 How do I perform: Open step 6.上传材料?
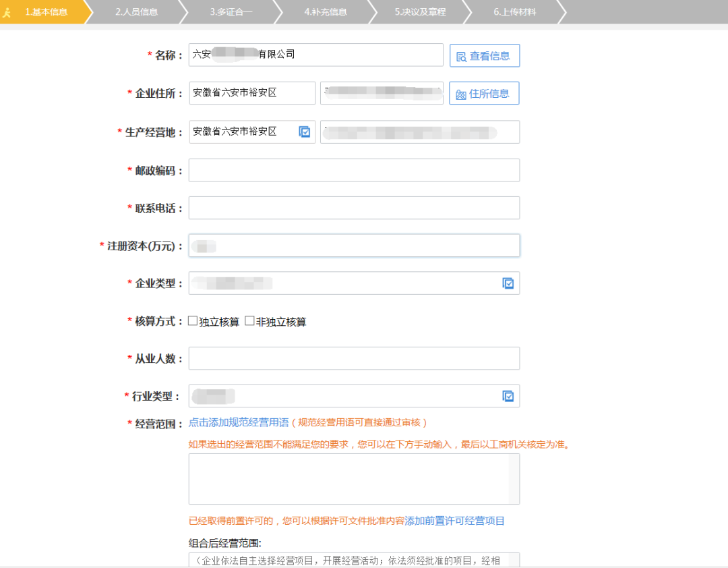514,12
